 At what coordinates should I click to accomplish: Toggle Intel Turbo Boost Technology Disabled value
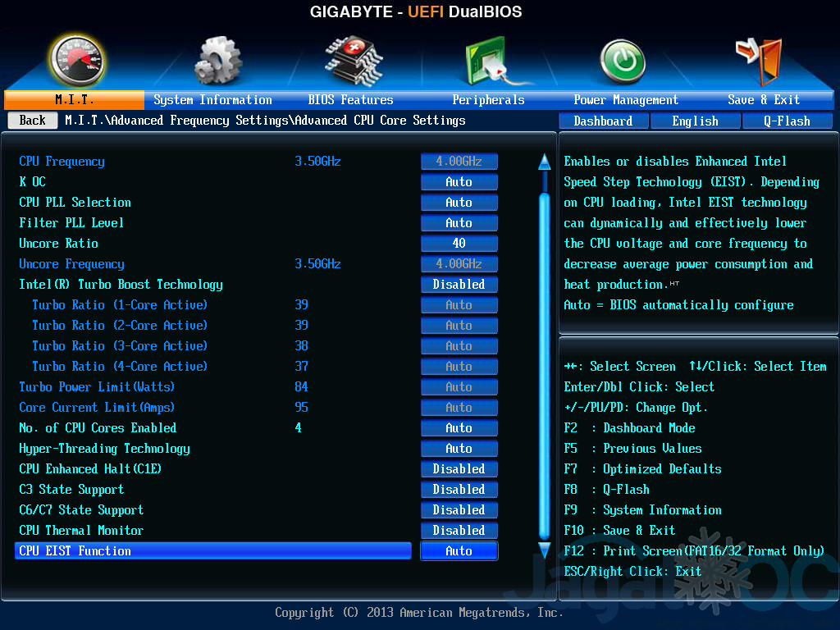(x=459, y=285)
